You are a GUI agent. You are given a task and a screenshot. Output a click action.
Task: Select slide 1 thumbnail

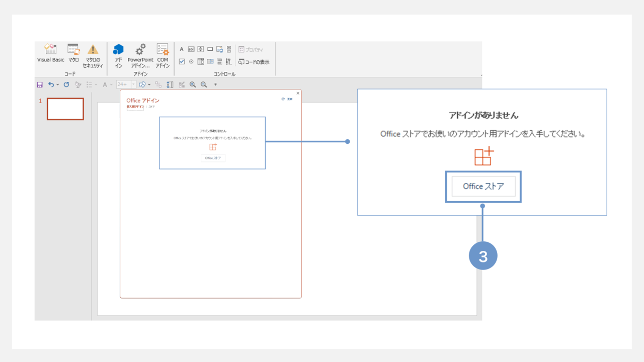65,109
